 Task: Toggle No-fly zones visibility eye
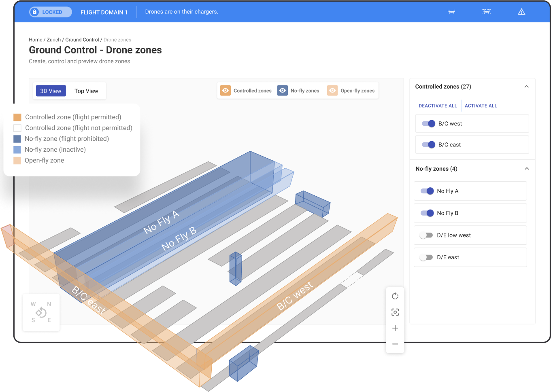(x=283, y=91)
